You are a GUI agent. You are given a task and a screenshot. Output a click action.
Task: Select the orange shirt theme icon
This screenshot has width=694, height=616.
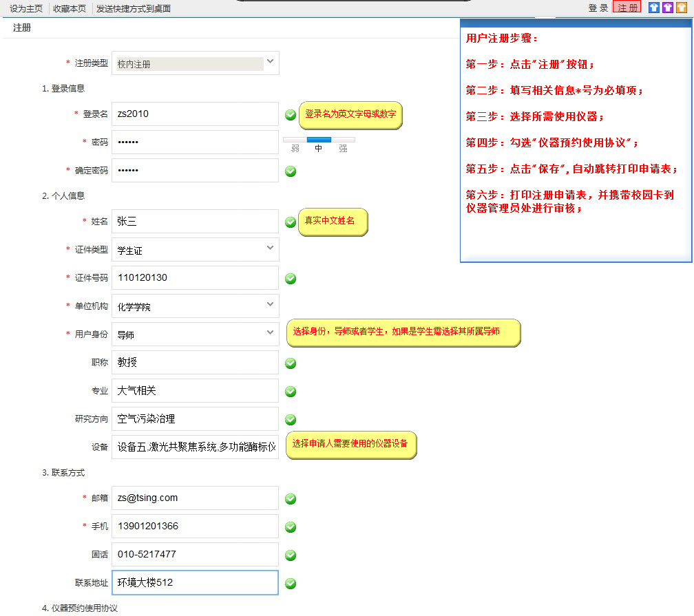(x=681, y=8)
